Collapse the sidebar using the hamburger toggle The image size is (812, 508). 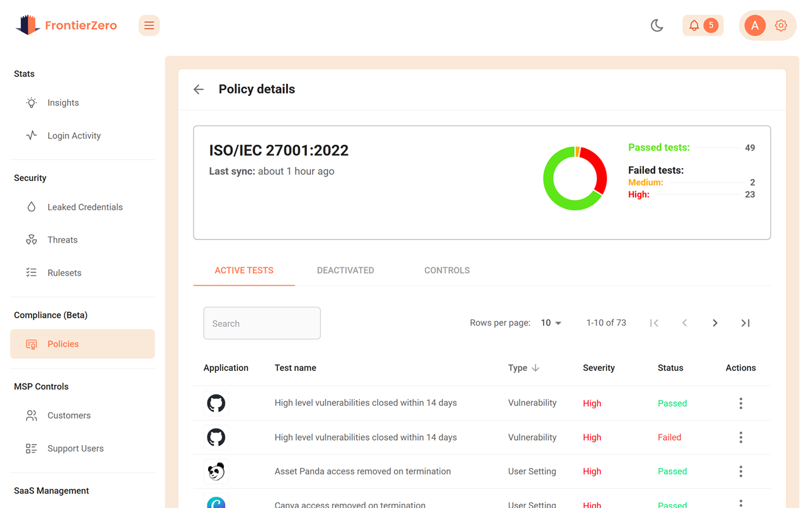(149, 25)
